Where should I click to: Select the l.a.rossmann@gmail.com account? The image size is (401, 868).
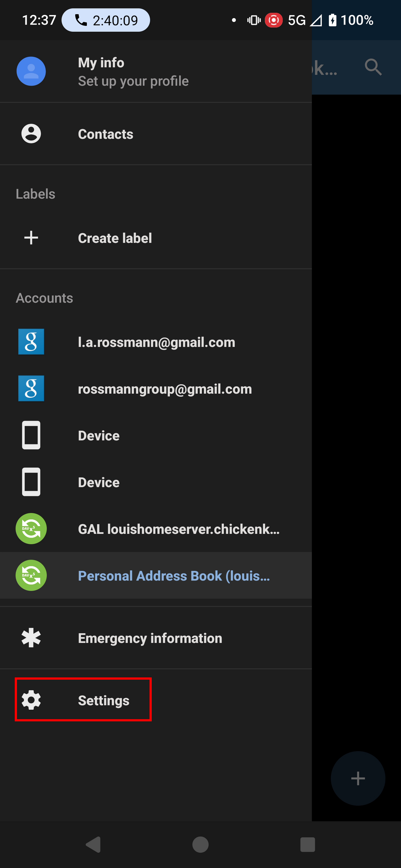[x=156, y=342]
